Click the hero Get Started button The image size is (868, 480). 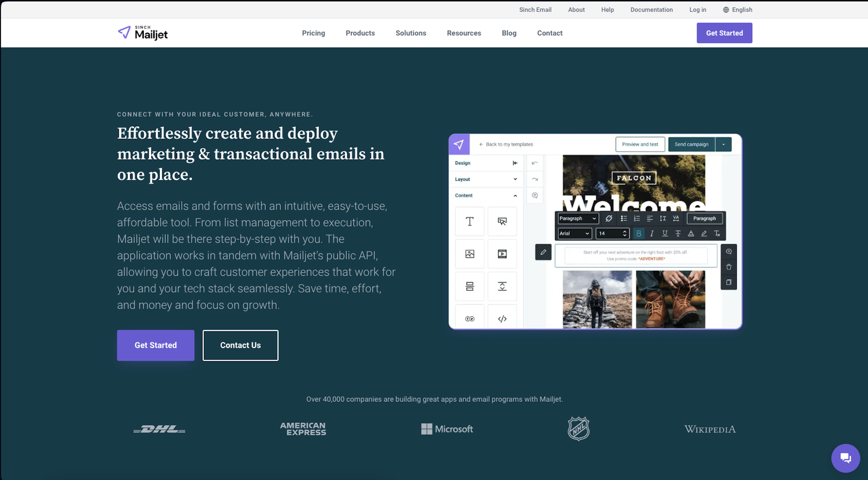tap(156, 345)
